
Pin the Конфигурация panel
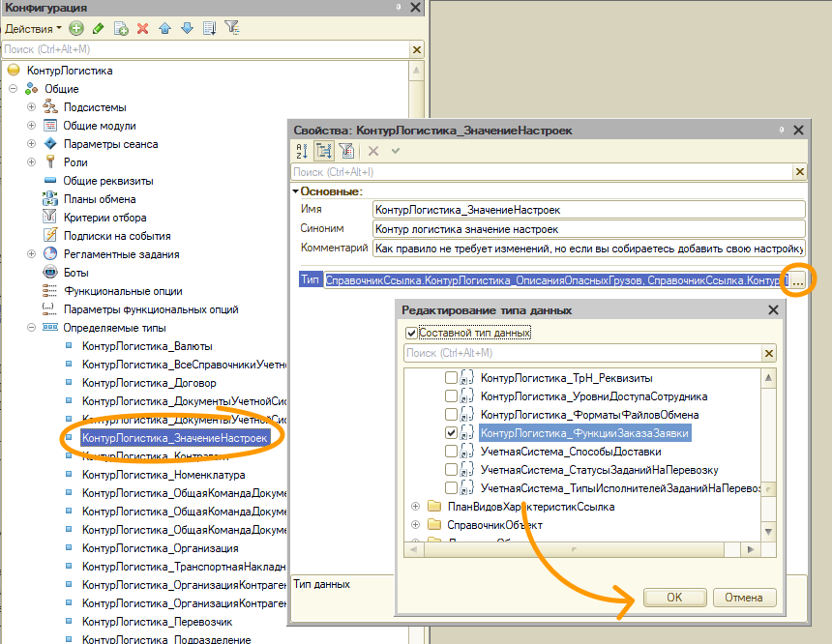[x=399, y=7]
